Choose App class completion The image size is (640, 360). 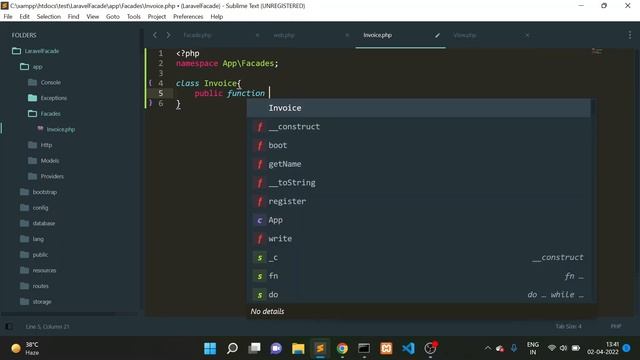(x=418, y=220)
